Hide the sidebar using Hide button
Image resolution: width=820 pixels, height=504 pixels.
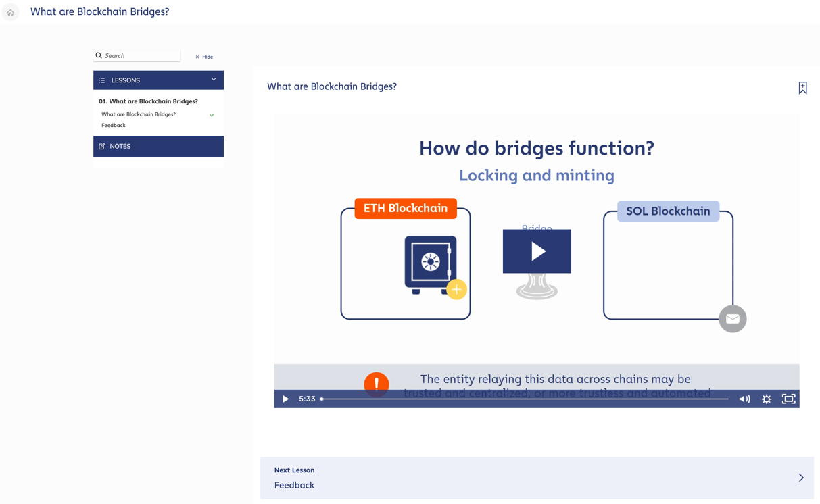tap(204, 57)
